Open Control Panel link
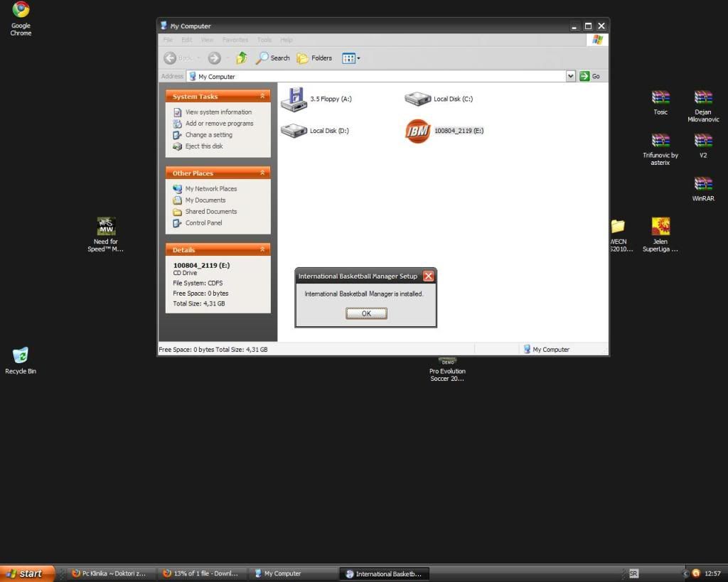 [203, 222]
